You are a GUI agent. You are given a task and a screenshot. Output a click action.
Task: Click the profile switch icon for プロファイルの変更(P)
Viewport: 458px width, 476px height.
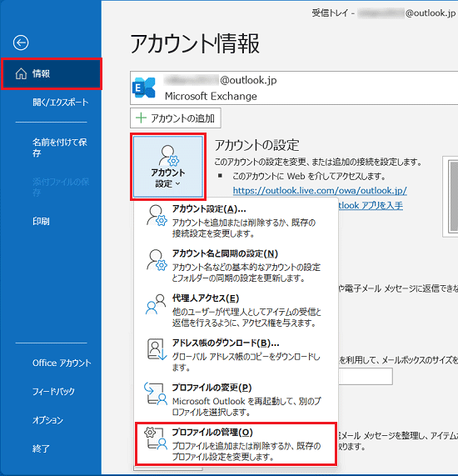[156, 393]
